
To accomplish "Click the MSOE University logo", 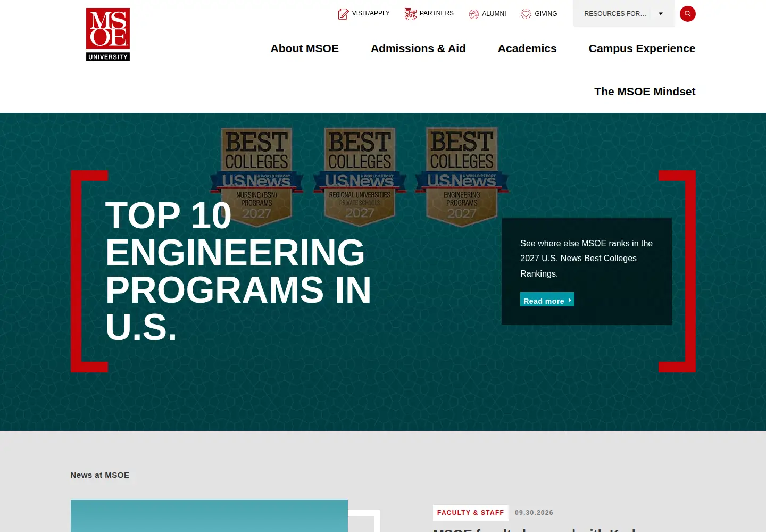I will (108, 35).
